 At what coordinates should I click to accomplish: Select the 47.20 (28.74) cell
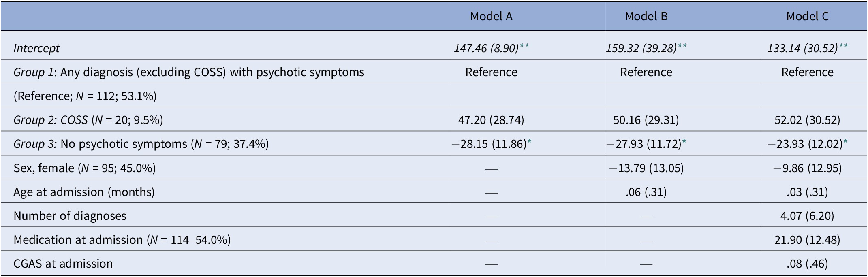point(491,120)
